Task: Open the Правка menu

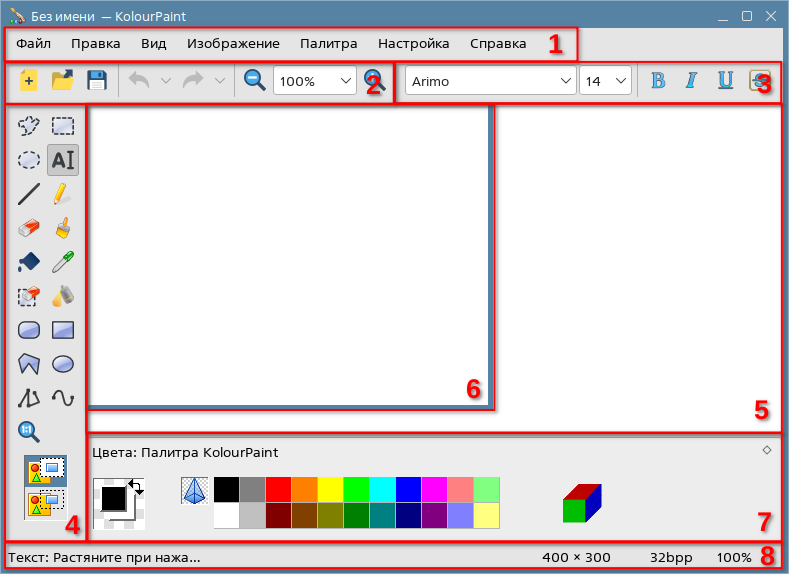Action: coord(96,44)
